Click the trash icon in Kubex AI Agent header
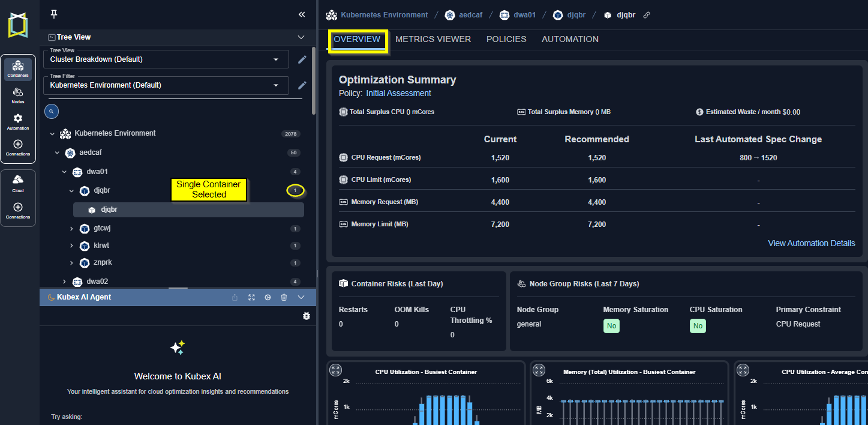868x425 pixels. [x=284, y=297]
